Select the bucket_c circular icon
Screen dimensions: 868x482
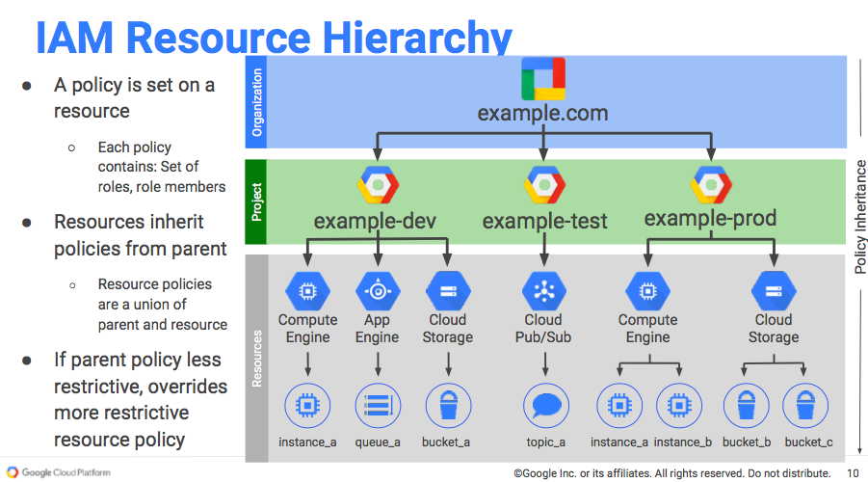pyautogui.click(x=805, y=405)
